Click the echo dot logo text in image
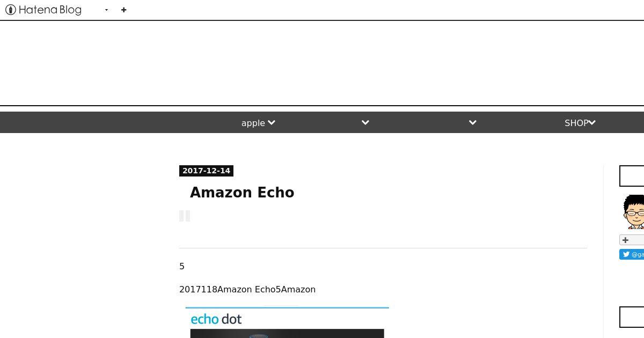 (x=216, y=319)
